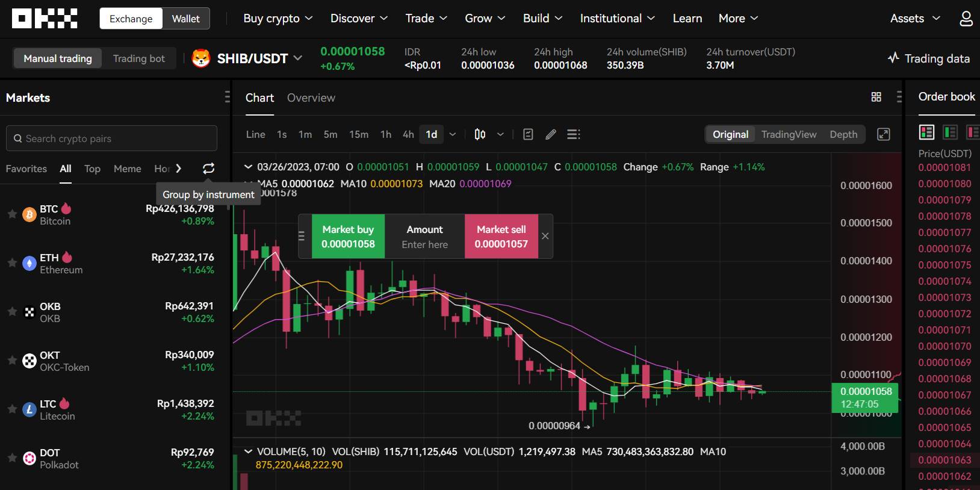Set chart interval to 15m

(x=359, y=134)
